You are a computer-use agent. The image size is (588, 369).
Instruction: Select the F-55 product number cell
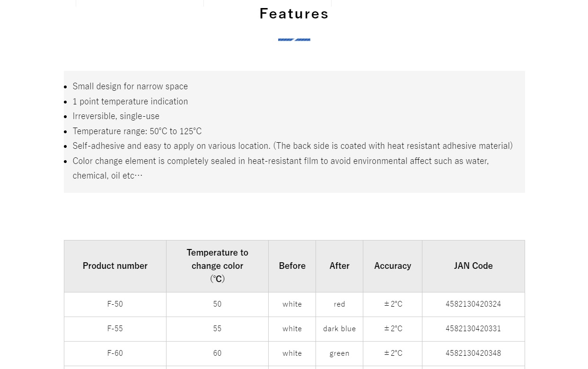(x=115, y=329)
